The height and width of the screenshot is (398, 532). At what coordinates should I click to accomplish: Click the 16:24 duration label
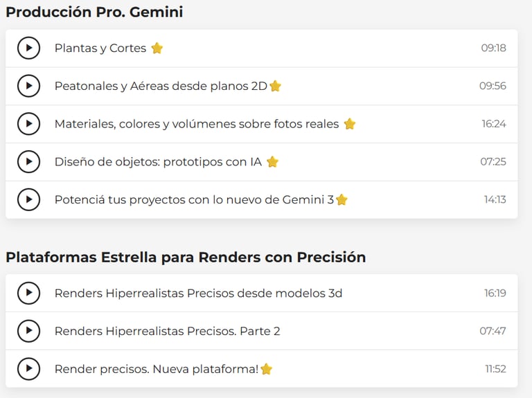pos(494,124)
